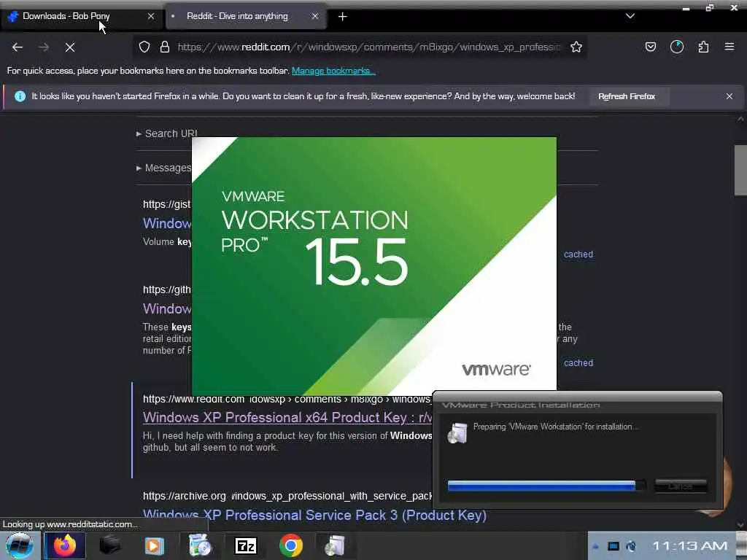Open the extensions puzzle icon

click(x=703, y=47)
